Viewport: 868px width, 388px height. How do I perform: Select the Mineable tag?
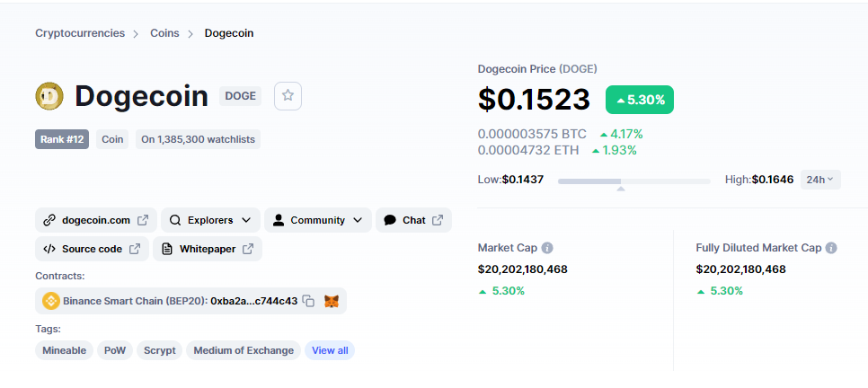tap(64, 350)
